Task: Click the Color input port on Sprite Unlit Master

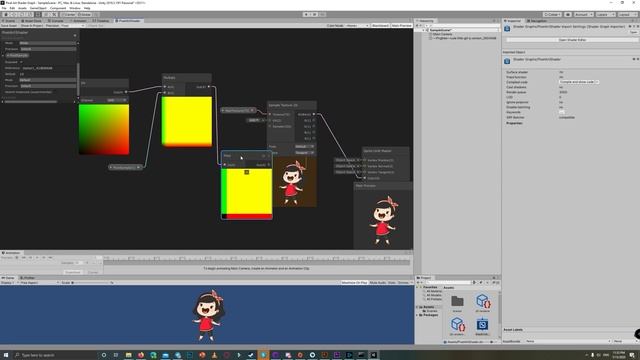Action: 364,178
